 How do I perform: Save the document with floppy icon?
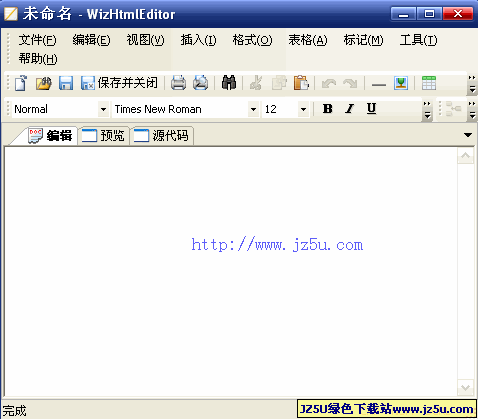(66, 83)
